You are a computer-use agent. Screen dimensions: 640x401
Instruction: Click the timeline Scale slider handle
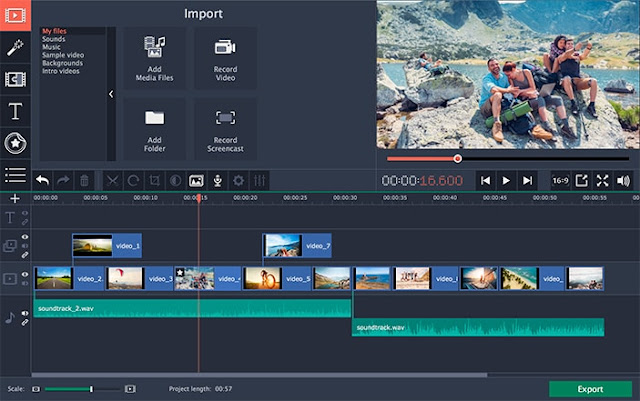[x=91, y=389]
